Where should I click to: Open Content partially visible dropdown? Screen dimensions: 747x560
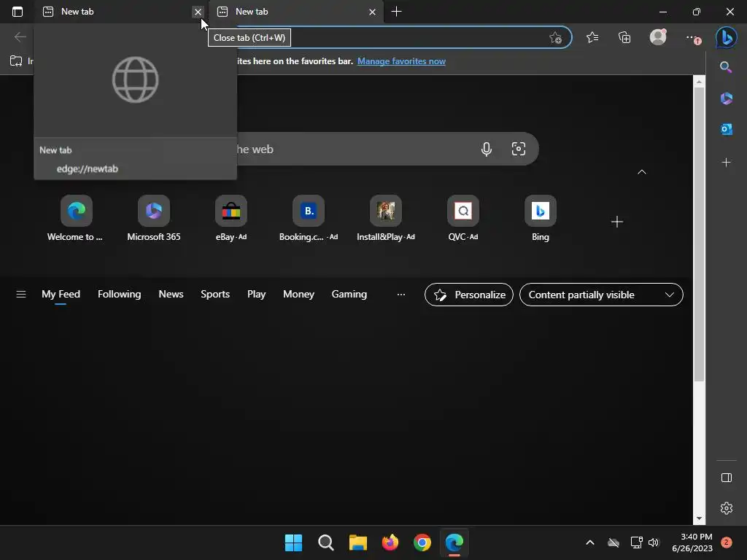click(601, 295)
